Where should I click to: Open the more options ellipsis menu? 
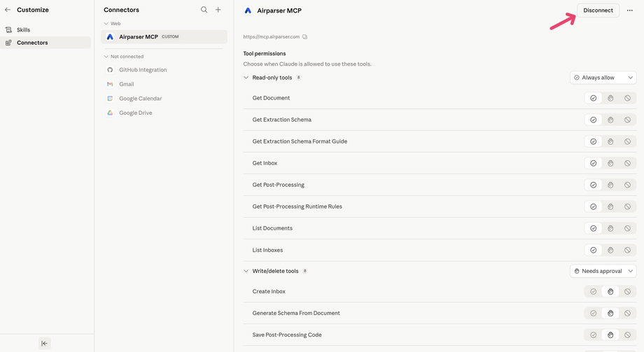(629, 10)
